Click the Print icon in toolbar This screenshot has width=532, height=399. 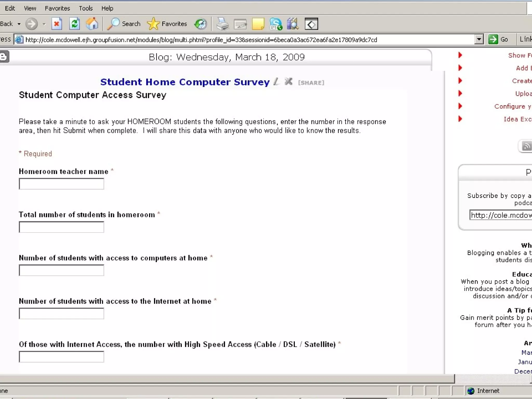[x=223, y=24]
